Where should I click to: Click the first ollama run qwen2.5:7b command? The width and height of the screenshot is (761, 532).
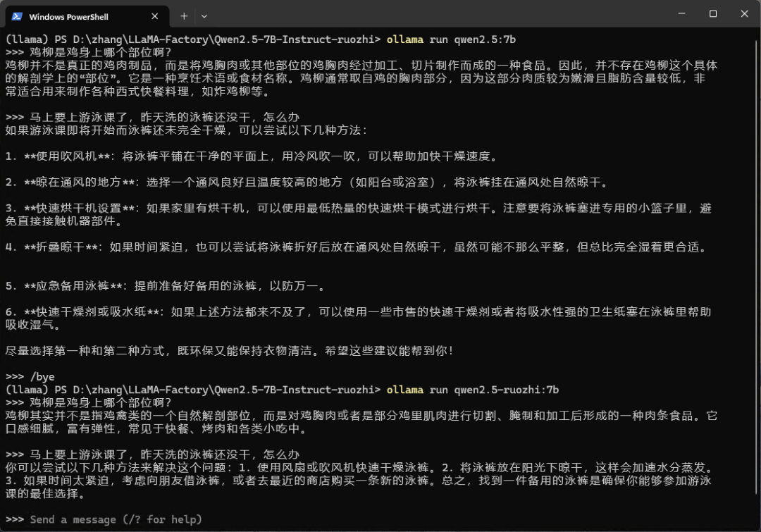pos(451,39)
